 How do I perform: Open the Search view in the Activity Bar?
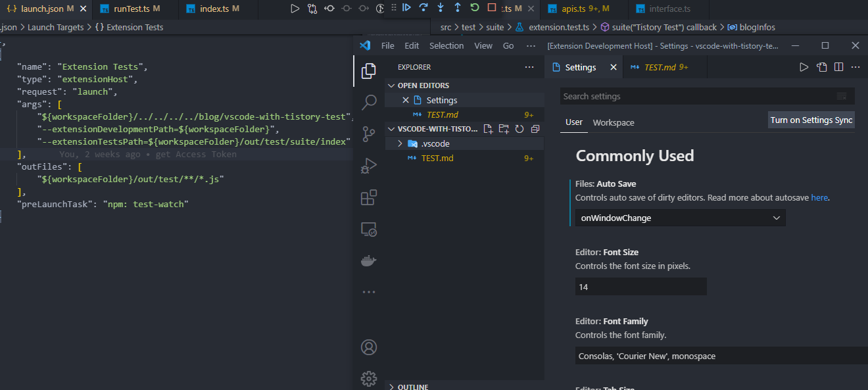coord(369,101)
